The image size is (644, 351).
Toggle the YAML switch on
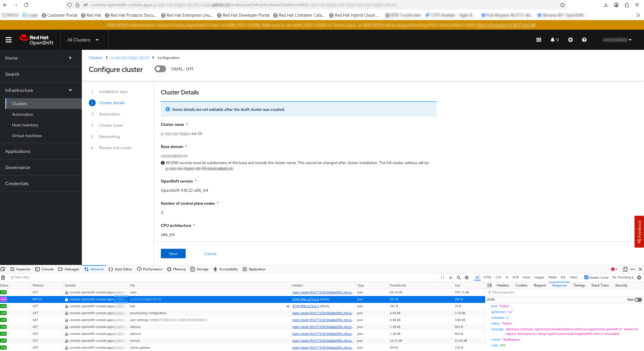[160, 69]
